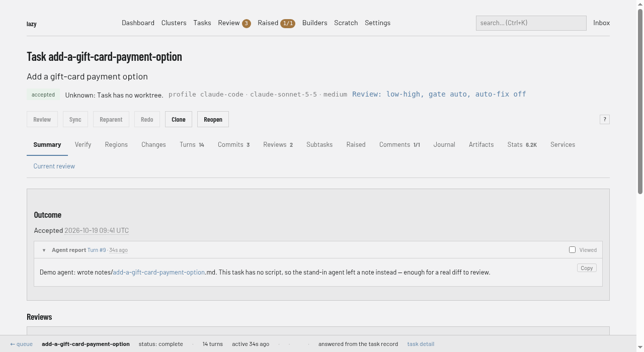Mark the agent report as Viewed

pos(572,249)
